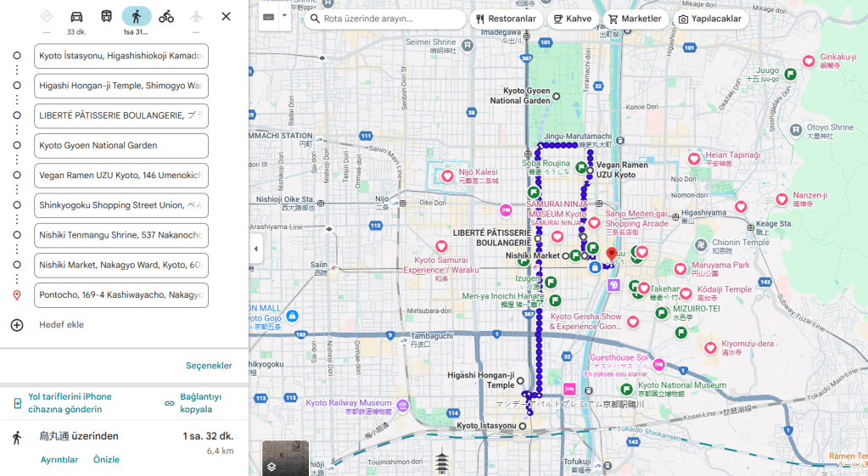Click plus icon to add destination

tap(17, 325)
